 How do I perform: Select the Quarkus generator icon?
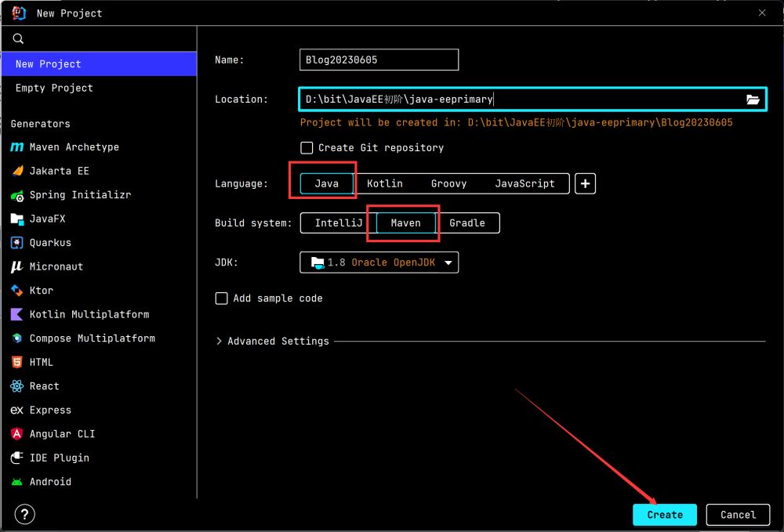17,243
